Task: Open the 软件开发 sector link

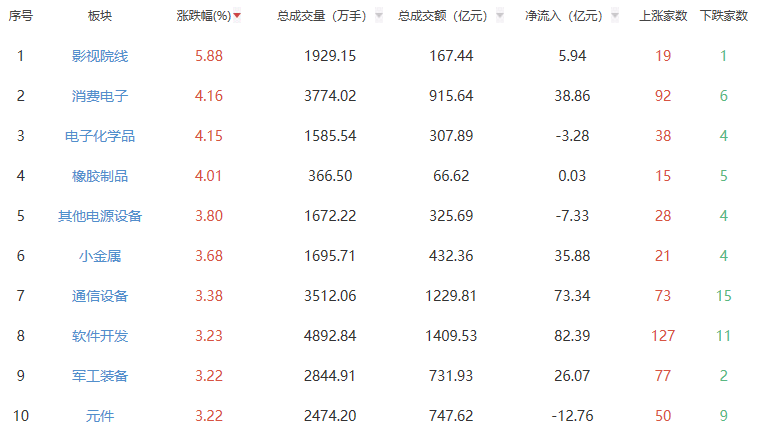Action: 100,336
